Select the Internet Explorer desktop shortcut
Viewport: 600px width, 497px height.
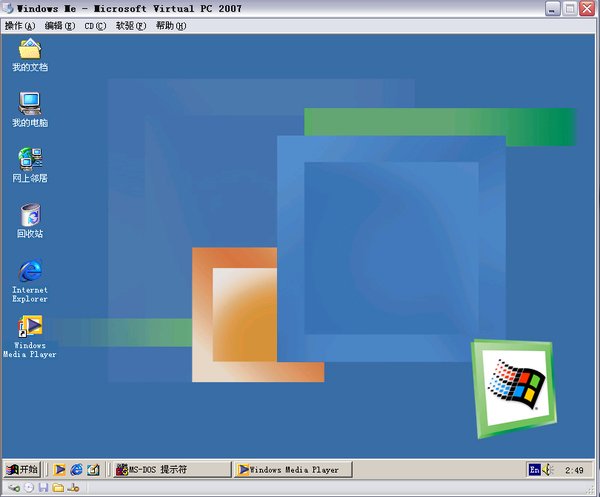30,281
